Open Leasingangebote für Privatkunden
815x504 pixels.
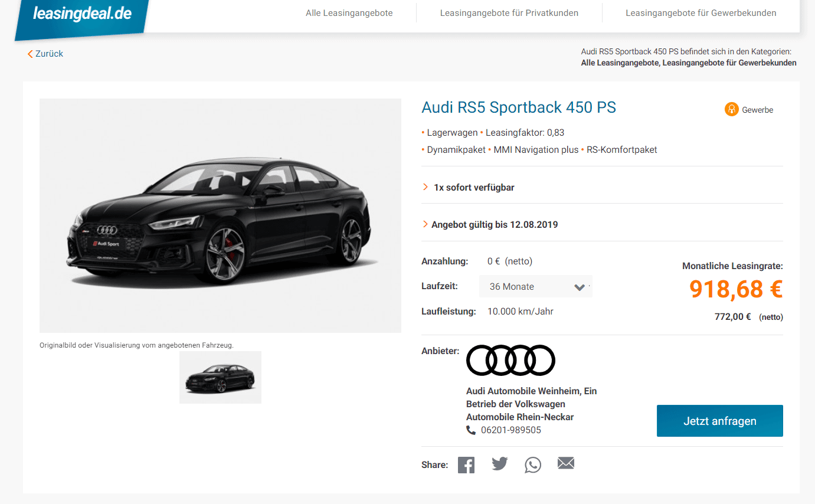[x=509, y=13]
